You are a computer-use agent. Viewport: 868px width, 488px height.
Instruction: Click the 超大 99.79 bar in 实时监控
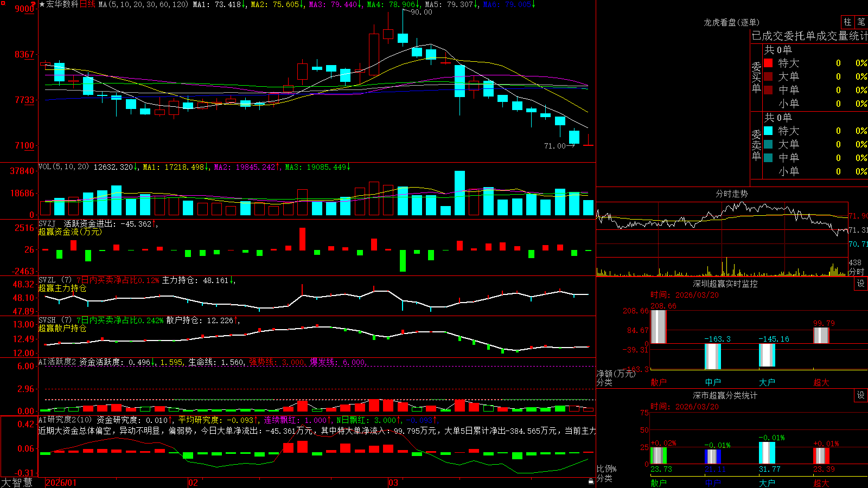click(x=821, y=336)
